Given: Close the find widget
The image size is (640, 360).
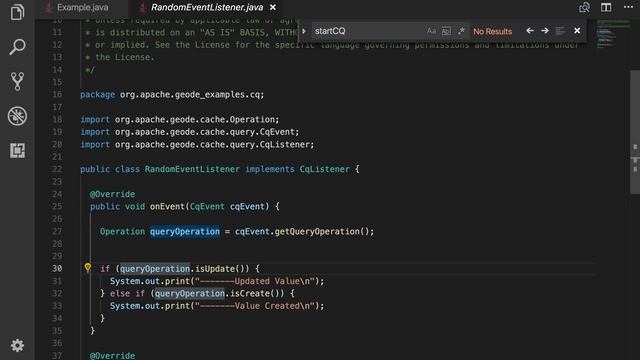Looking at the screenshot, I should pyautogui.click(x=577, y=31).
